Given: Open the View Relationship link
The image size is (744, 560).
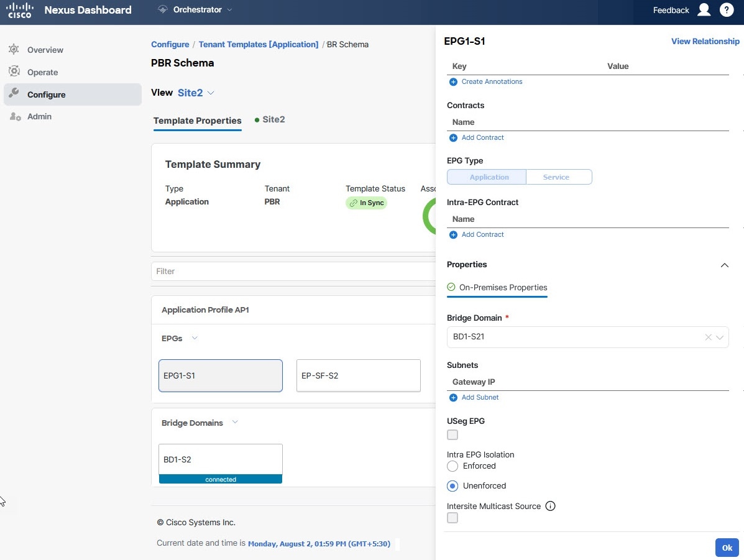Looking at the screenshot, I should point(705,41).
